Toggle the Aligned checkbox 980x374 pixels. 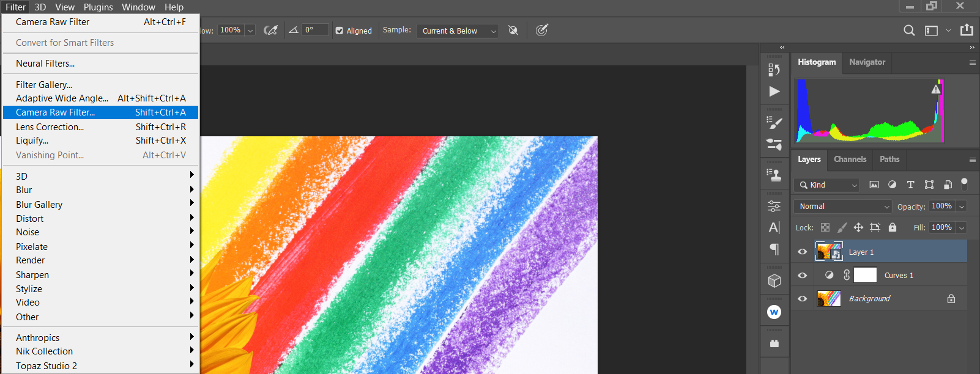(x=340, y=31)
